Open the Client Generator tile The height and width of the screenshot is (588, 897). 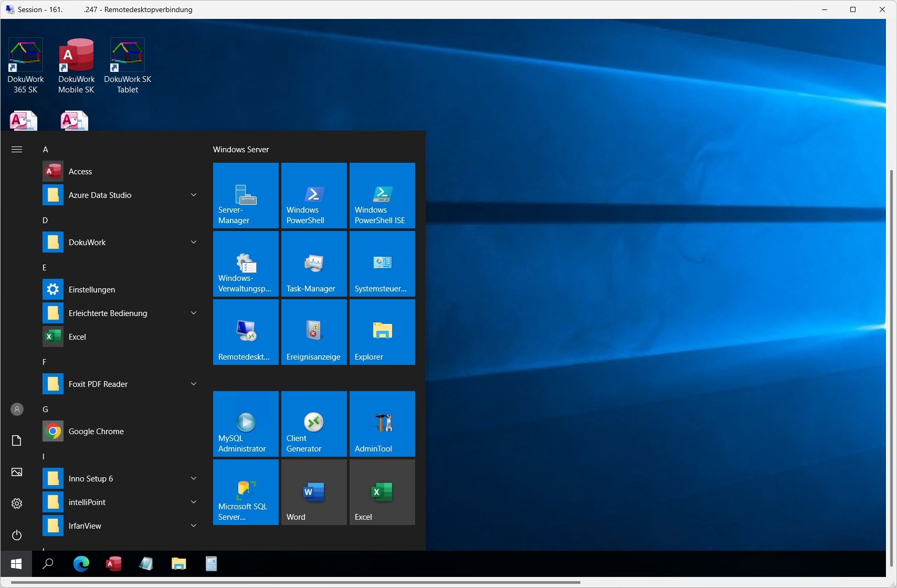[314, 424]
